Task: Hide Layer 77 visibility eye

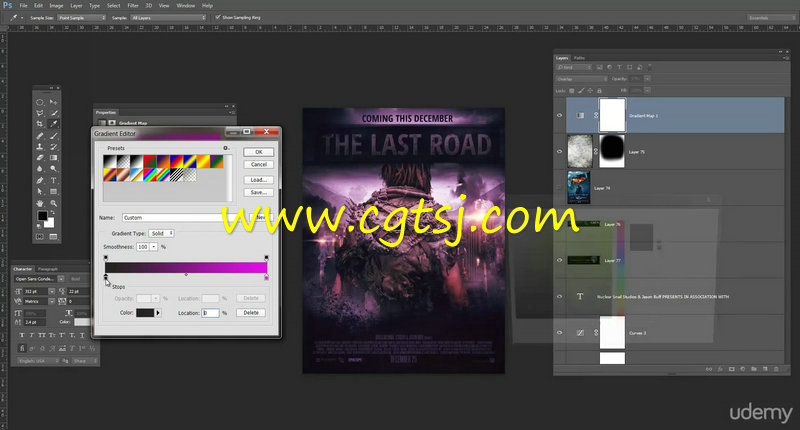Action: click(x=560, y=260)
